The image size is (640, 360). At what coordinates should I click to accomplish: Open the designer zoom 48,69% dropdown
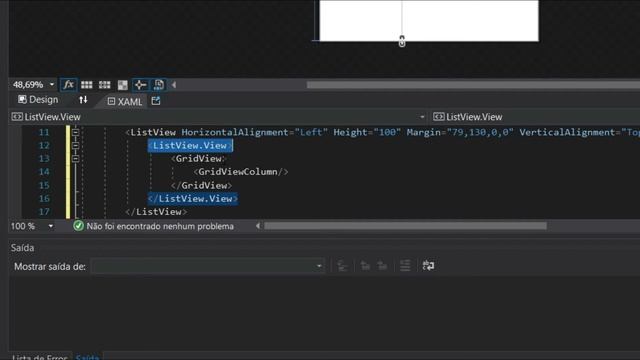52,84
